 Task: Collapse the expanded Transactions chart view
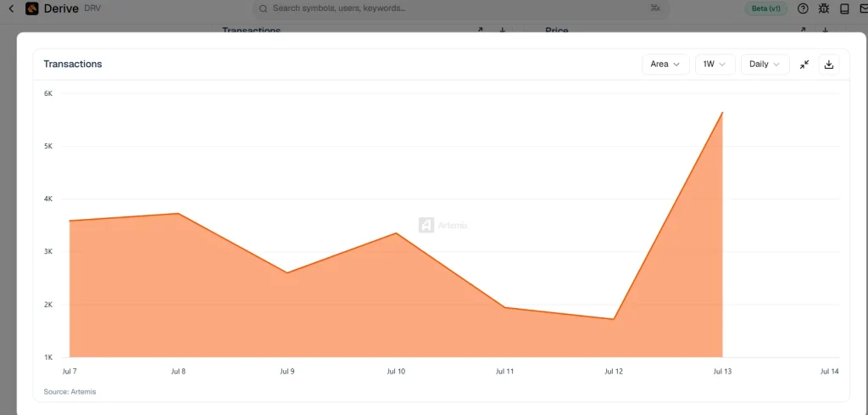(804, 64)
